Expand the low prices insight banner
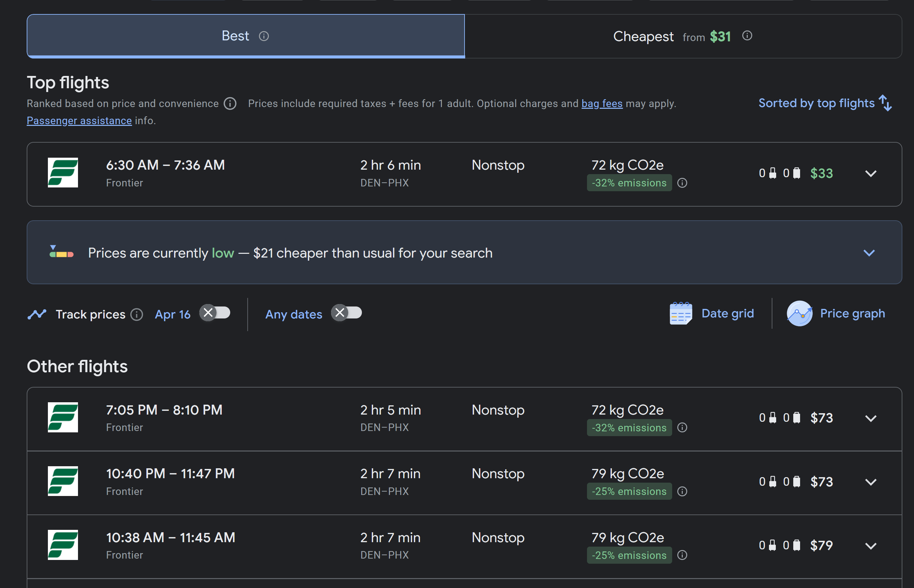The image size is (914, 588). [869, 253]
